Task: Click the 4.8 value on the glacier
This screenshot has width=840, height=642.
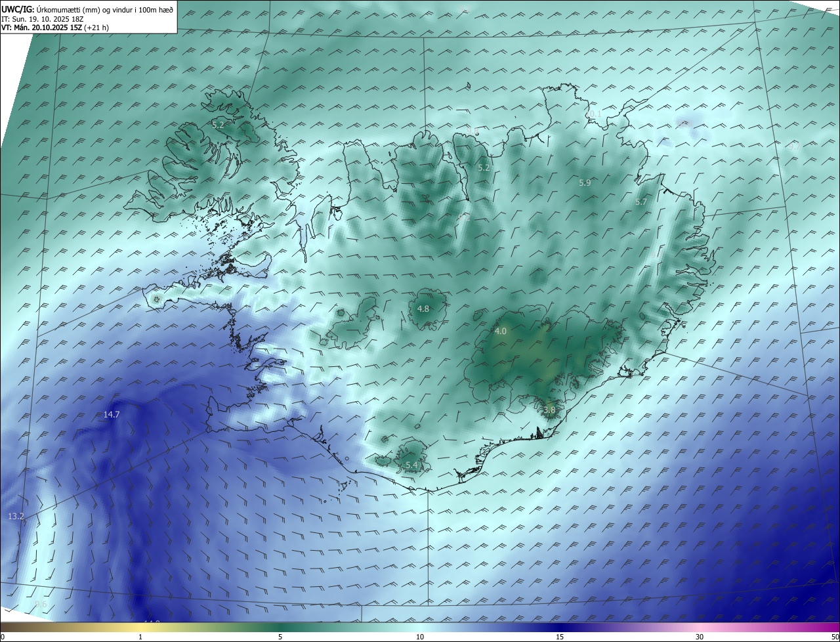Action: pyautogui.click(x=423, y=309)
